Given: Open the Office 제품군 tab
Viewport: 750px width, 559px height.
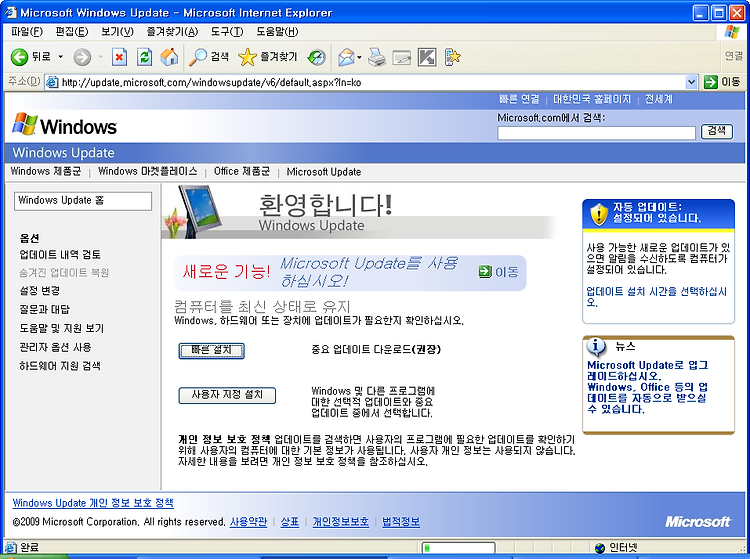Looking at the screenshot, I should pyautogui.click(x=242, y=171).
